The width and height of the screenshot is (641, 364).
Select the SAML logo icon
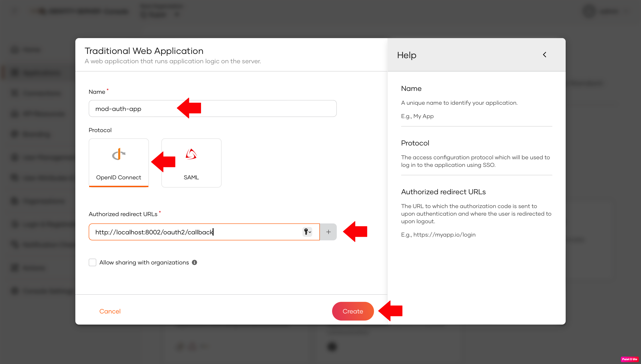(191, 154)
